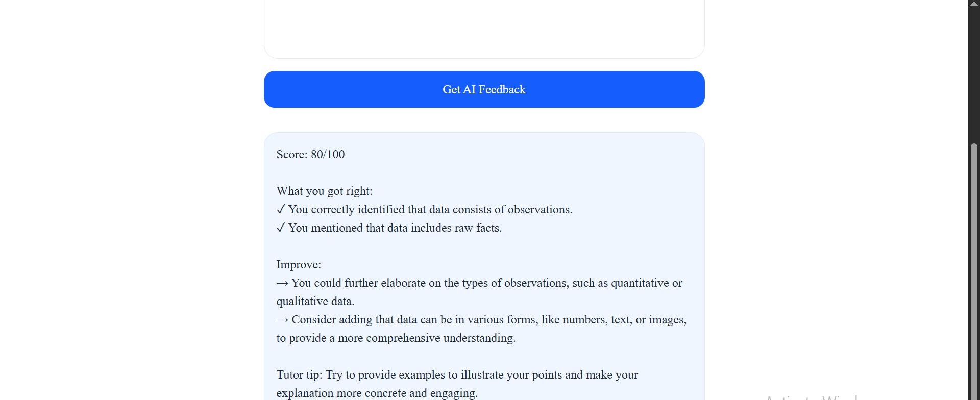Click the line mentioning raw facts
The height and width of the screenshot is (400, 980).
click(x=395, y=228)
